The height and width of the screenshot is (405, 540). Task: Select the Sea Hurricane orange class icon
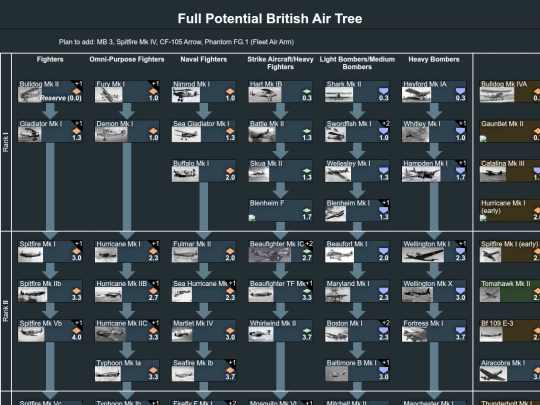point(230,291)
